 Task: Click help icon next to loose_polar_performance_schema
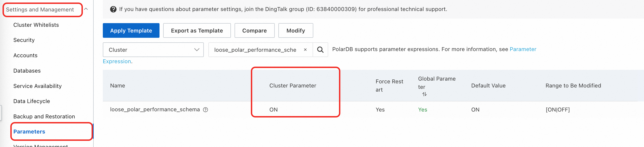[205, 110]
